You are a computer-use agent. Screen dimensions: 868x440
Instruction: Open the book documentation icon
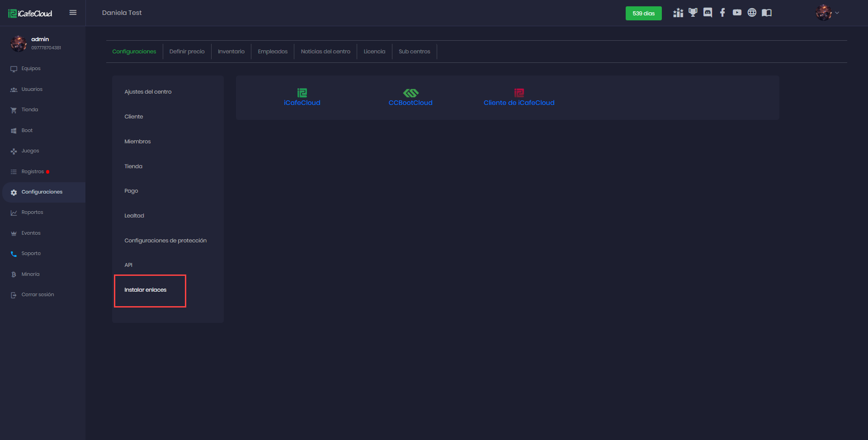point(767,13)
